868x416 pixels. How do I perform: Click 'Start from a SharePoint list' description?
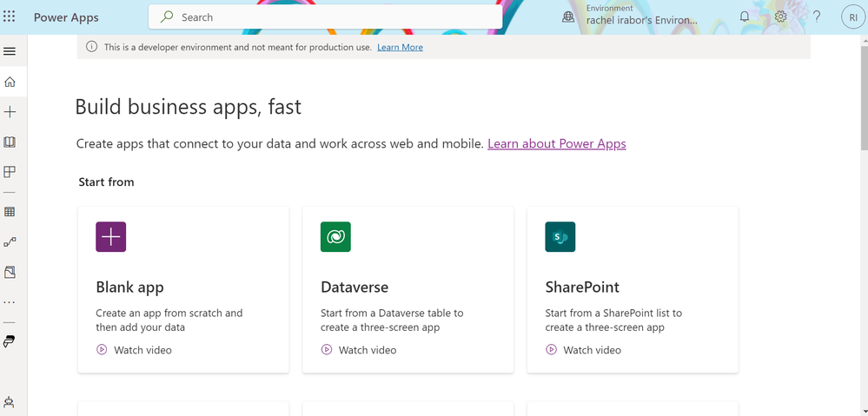(x=614, y=320)
